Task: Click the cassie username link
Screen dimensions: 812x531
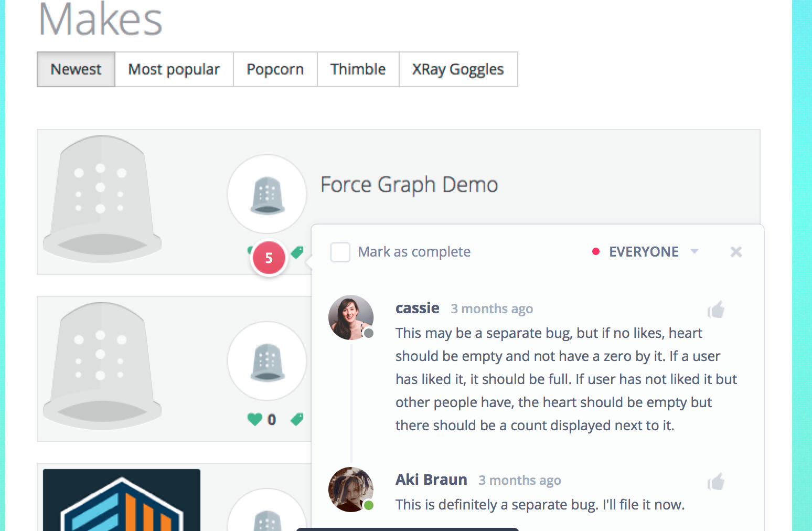Action: (418, 308)
